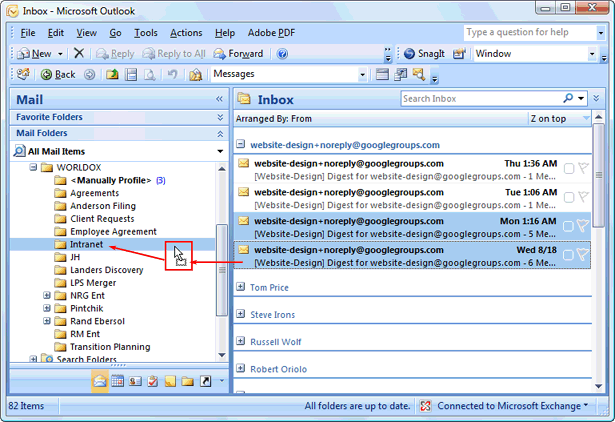Viewport: 615px width, 422px height.
Task: Open Shortcuts icon in navigation bar
Action: 206,381
